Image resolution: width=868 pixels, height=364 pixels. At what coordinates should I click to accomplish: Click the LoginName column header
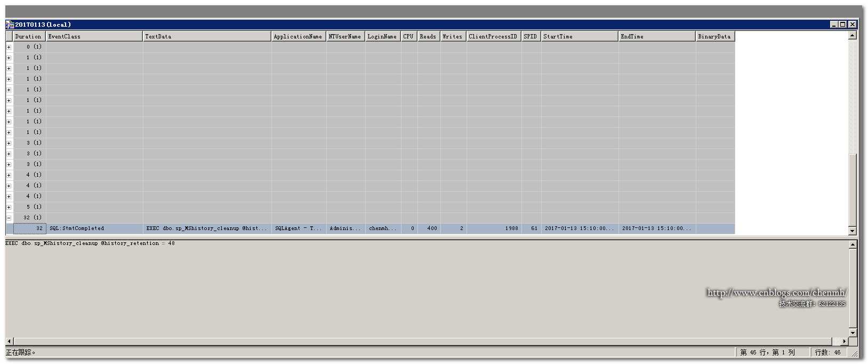coord(383,36)
